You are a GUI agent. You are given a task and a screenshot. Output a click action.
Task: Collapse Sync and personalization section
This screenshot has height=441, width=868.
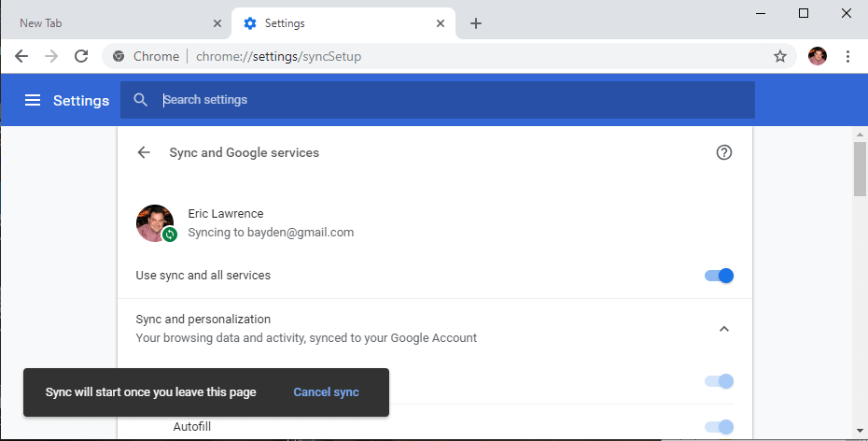[724, 329]
